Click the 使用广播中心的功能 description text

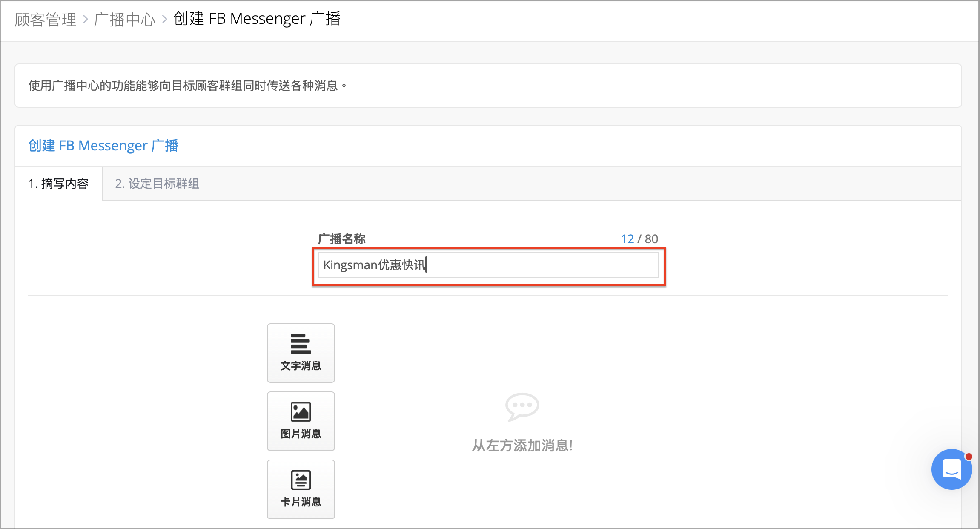pos(187,86)
